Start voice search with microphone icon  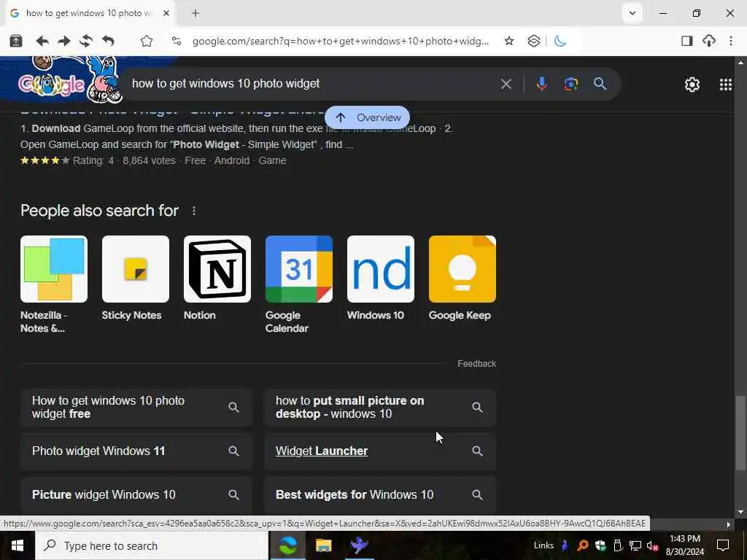[541, 85]
